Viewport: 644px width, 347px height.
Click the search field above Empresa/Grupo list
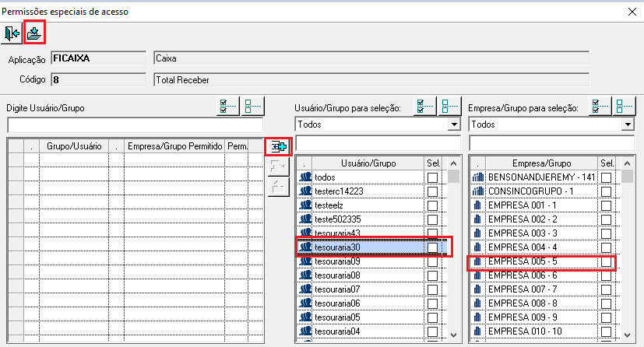tap(551, 143)
